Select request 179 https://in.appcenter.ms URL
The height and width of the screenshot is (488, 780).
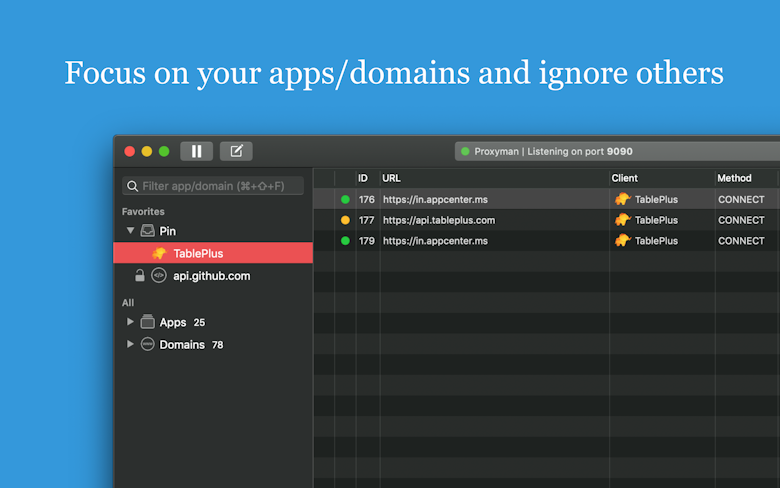(435, 241)
